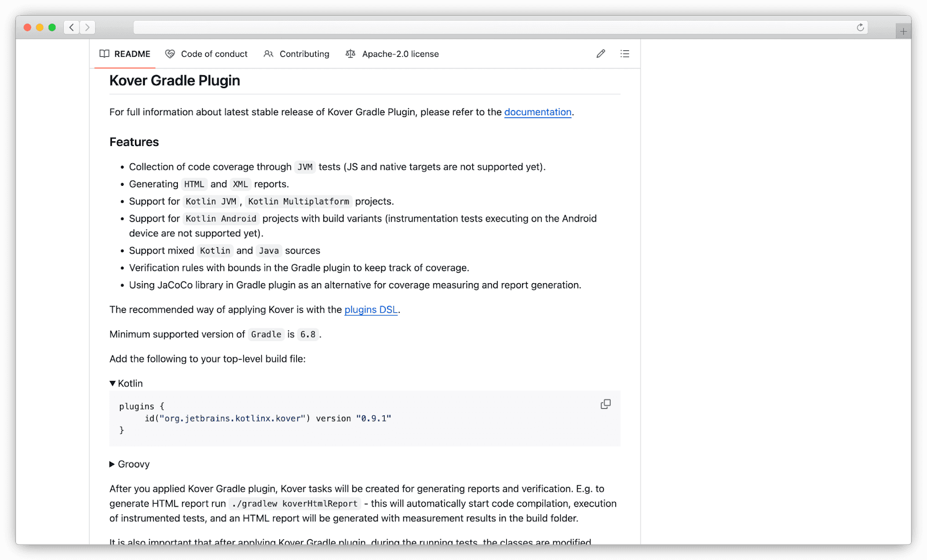Screen dimensions: 927x560
Task: Click inside the browser address bar
Action: tap(498, 27)
